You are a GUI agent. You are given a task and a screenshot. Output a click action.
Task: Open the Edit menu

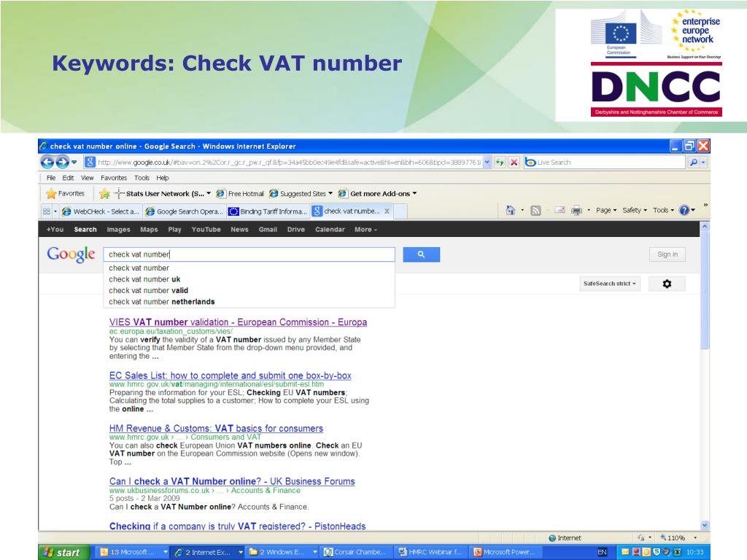[68, 178]
